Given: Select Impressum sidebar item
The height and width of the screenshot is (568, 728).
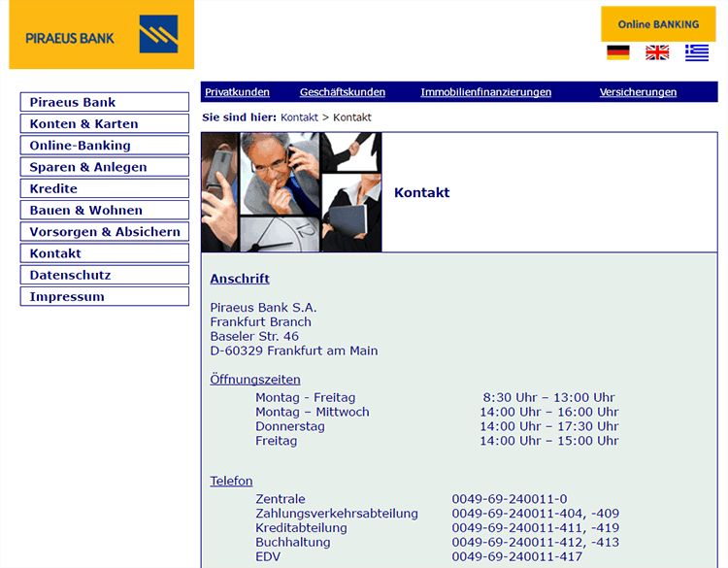Looking at the screenshot, I should [x=105, y=296].
